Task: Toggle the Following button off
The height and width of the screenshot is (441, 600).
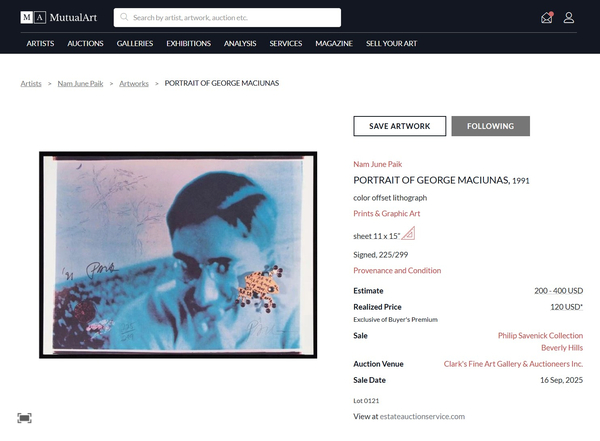Action: pyautogui.click(x=491, y=126)
